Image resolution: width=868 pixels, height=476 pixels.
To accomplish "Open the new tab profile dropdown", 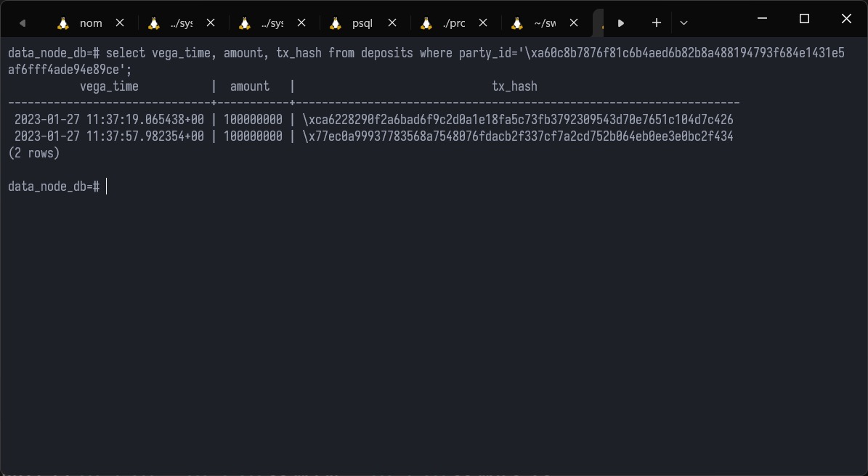I will 683,22.
